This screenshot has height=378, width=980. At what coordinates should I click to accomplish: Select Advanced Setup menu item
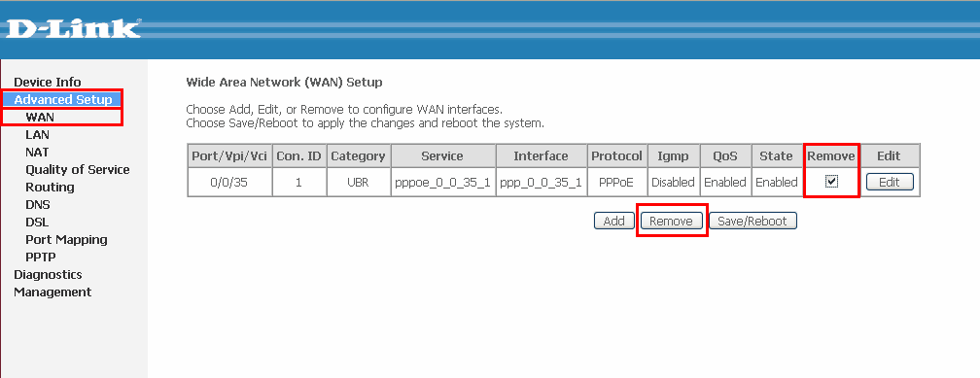pyautogui.click(x=63, y=99)
